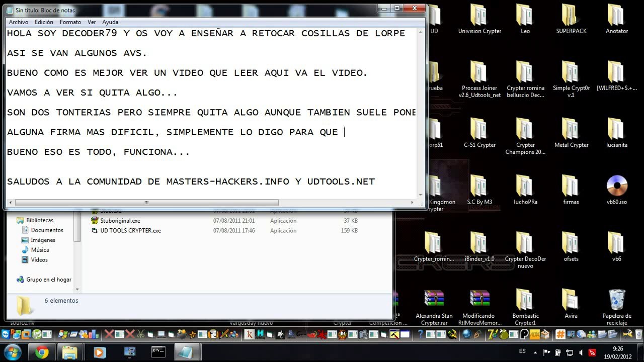This screenshot has width=644, height=362.
Task: Click the Explorer navigation pane scroll-down arrow
Action: [77, 289]
